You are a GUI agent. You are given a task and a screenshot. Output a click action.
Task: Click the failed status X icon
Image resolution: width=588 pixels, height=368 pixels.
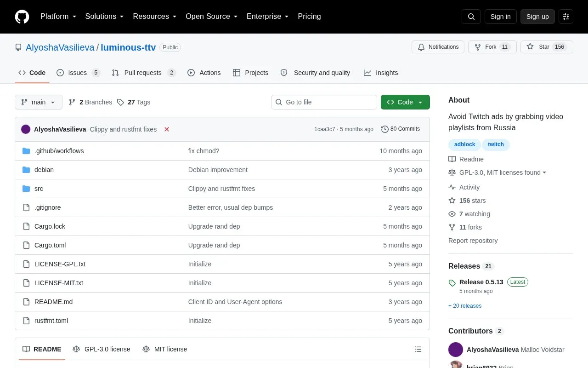(167, 129)
